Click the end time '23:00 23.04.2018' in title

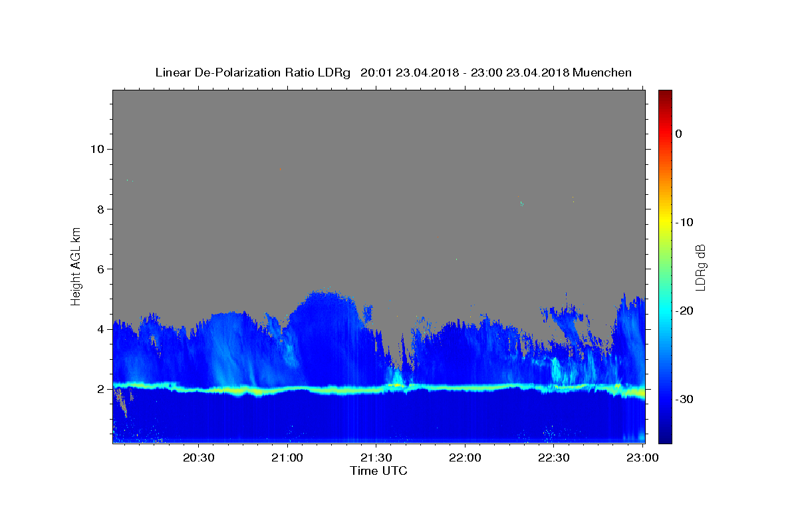pyautogui.click(x=519, y=72)
